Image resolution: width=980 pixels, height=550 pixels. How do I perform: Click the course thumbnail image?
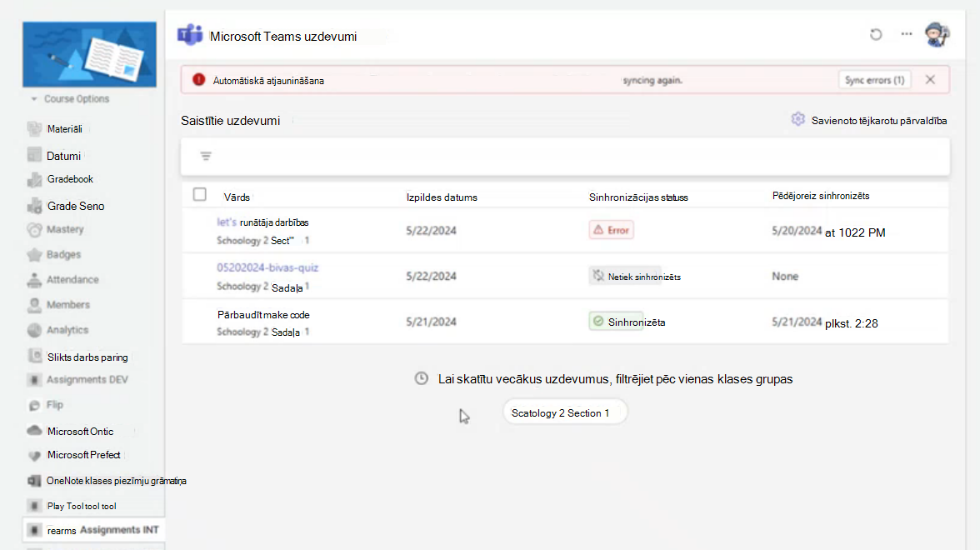(x=89, y=54)
